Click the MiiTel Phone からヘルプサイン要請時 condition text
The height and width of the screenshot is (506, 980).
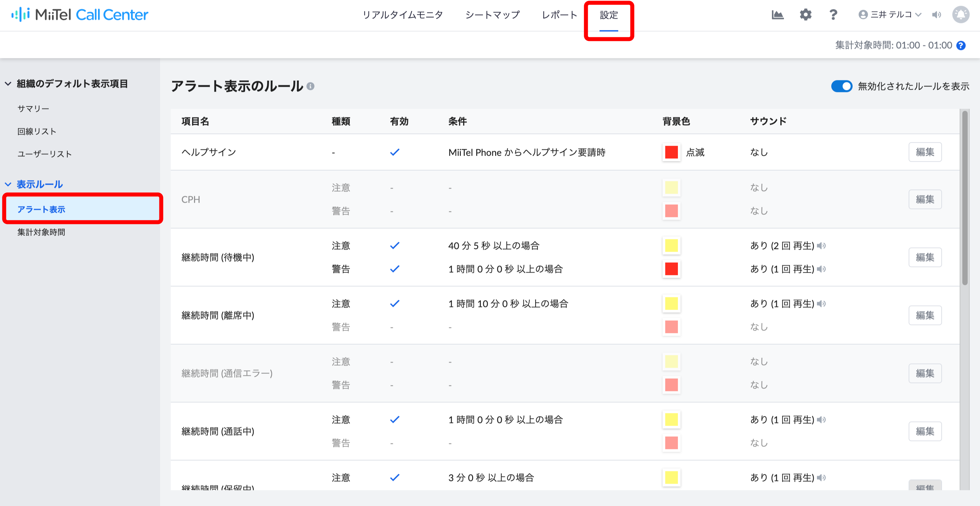(x=527, y=152)
